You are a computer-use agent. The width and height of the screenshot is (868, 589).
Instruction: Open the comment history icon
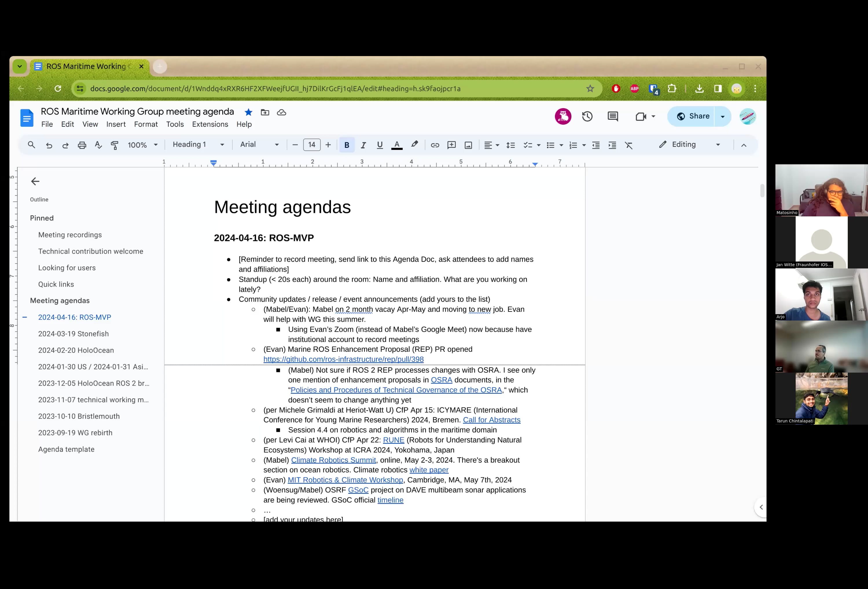[613, 117]
